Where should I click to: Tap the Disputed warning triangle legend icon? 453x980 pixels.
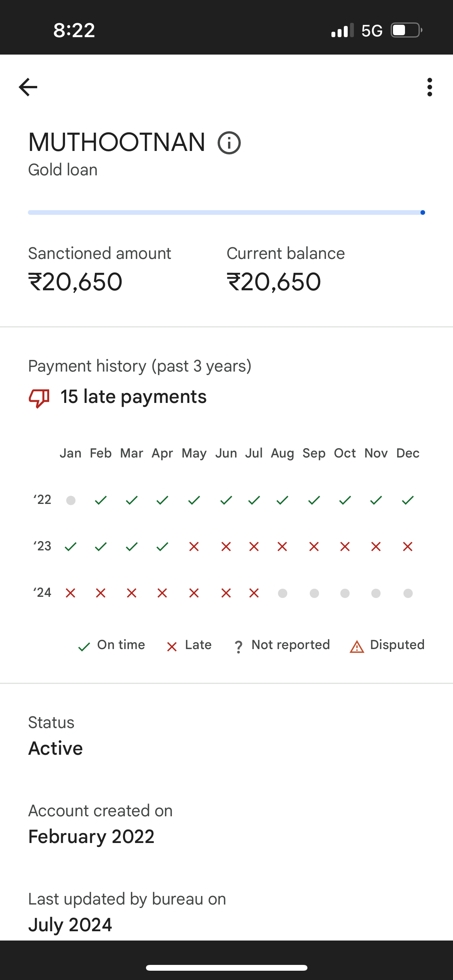(x=357, y=646)
